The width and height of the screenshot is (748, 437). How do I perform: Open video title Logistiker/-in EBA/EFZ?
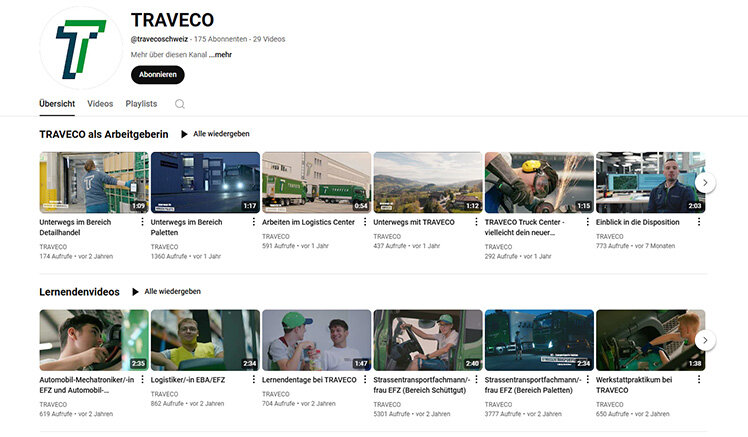tap(188, 380)
